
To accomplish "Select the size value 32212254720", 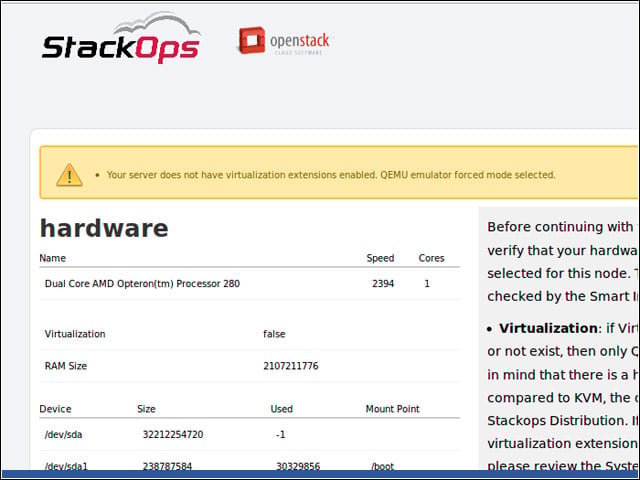I will (x=173, y=435).
